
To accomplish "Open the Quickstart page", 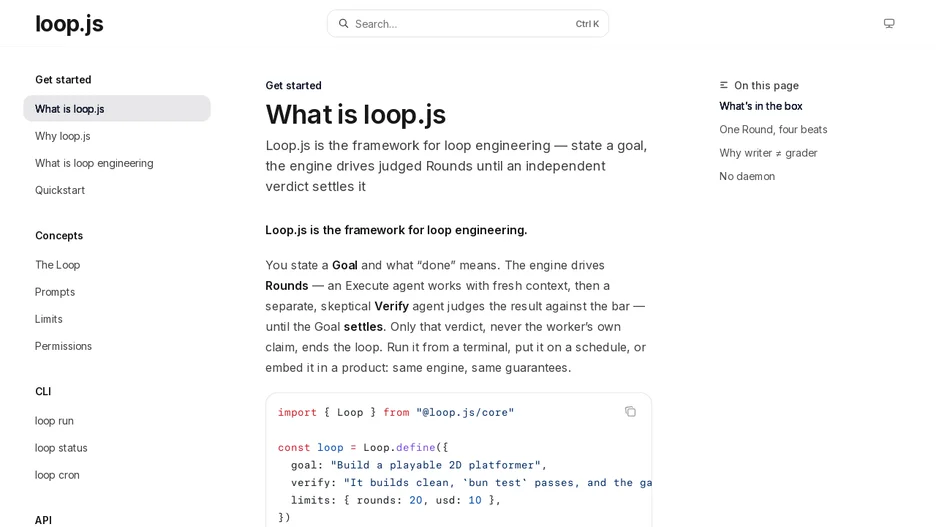I will coord(60,190).
